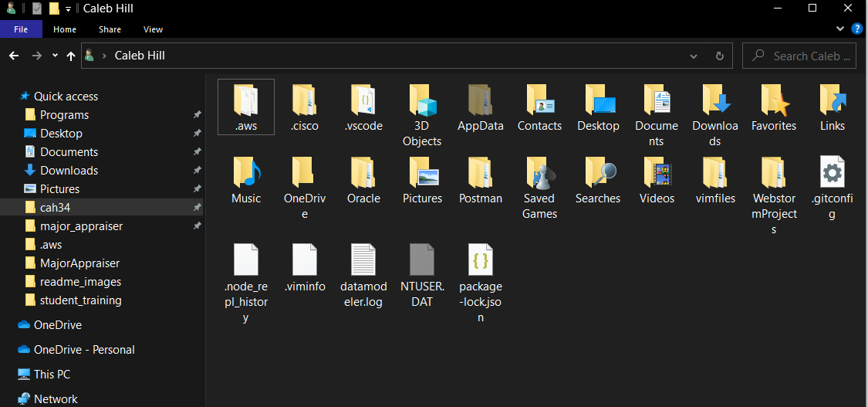Go up one folder level

[x=71, y=56]
